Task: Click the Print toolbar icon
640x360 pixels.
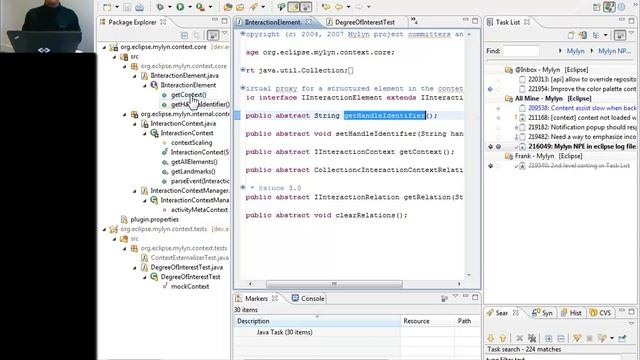Action: point(139,7)
